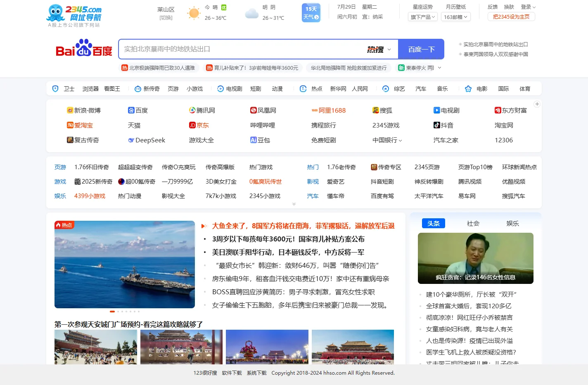Switch to the 娱乐 news tab
This screenshot has height=385, width=588.
(x=513, y=223)
